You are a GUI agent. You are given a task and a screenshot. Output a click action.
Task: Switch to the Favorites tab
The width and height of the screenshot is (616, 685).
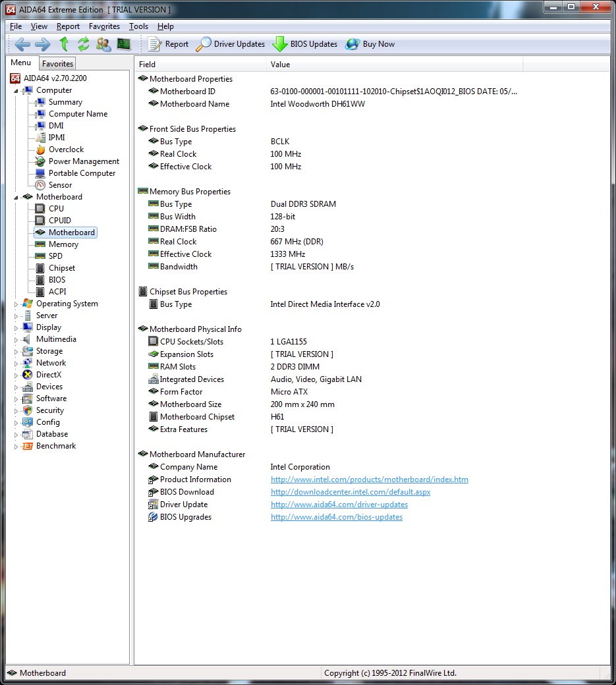[57, 64]
